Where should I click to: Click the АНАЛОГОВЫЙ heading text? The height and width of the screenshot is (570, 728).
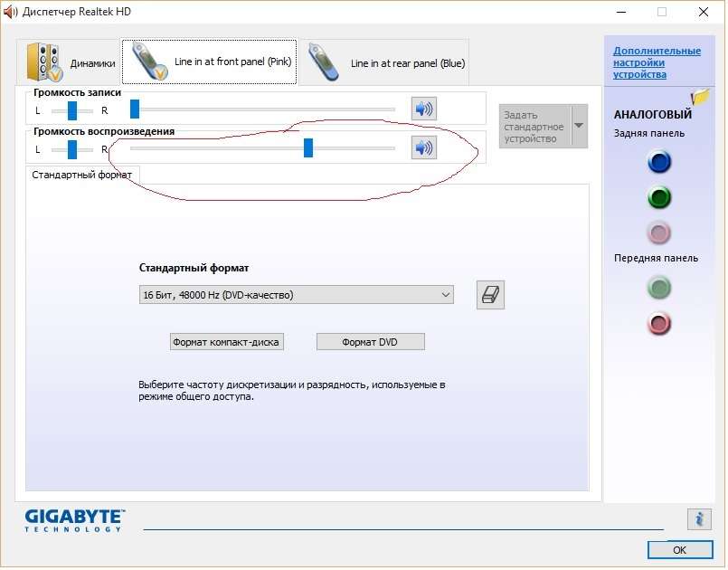pos(652,114)
